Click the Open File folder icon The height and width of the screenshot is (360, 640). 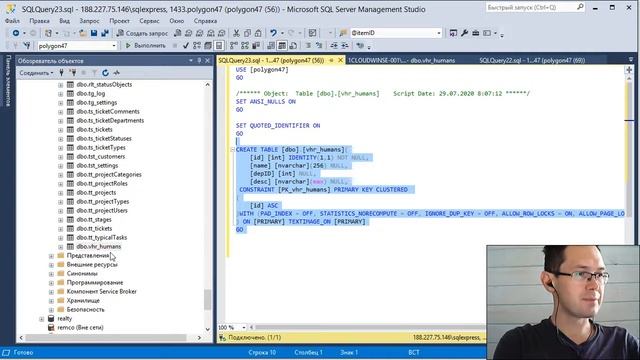[82, 33]
